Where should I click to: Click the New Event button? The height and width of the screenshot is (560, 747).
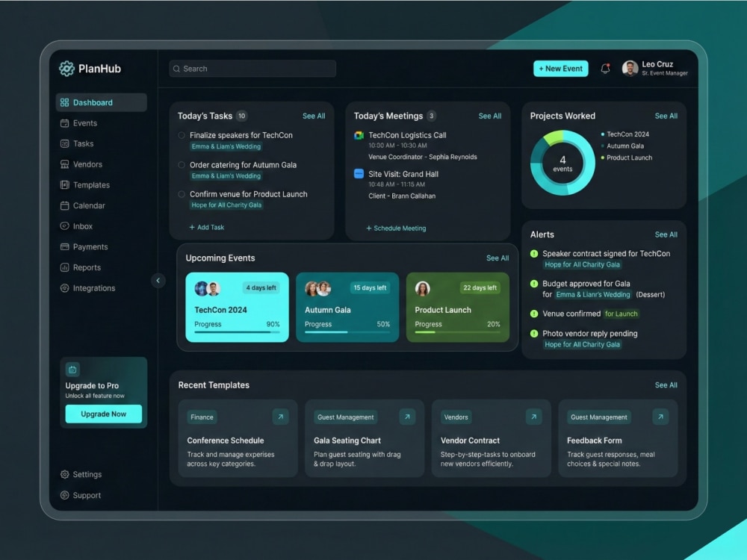pyautogui.click(x=561, y=69)
